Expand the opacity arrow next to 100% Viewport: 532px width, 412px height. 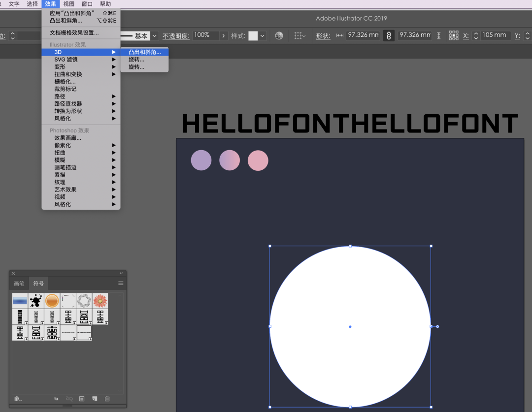(x=223, y=36)
